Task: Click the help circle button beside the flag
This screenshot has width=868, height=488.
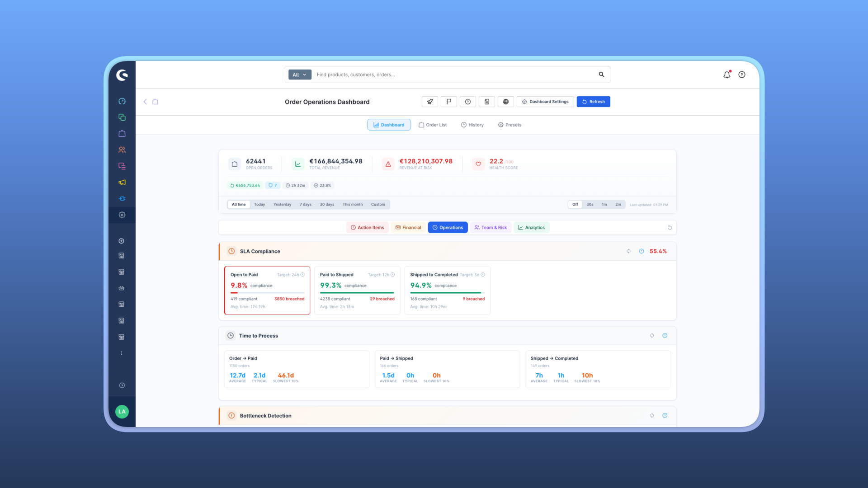Action: (x=468, y=102)
